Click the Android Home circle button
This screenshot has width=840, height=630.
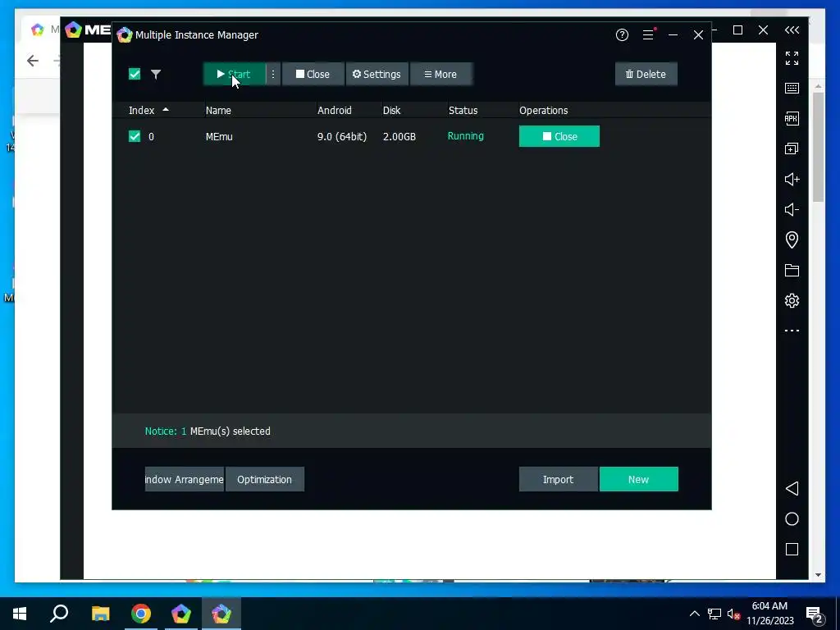792,519
